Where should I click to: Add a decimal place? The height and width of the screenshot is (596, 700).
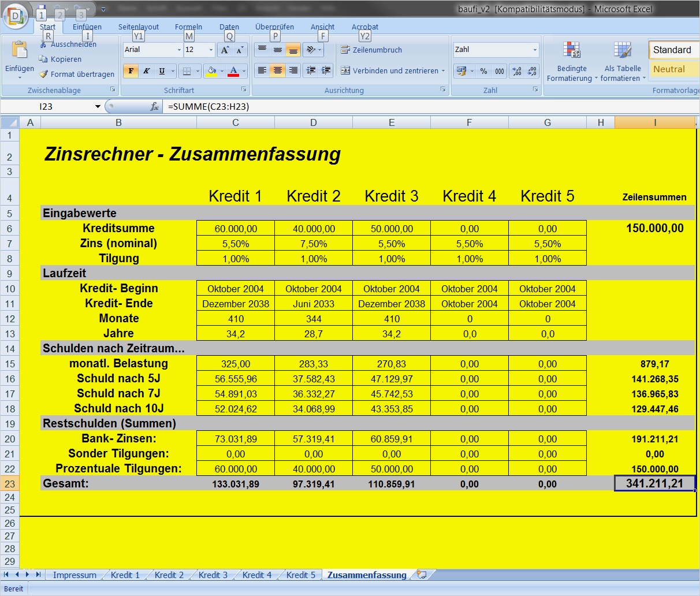[517, 71]
